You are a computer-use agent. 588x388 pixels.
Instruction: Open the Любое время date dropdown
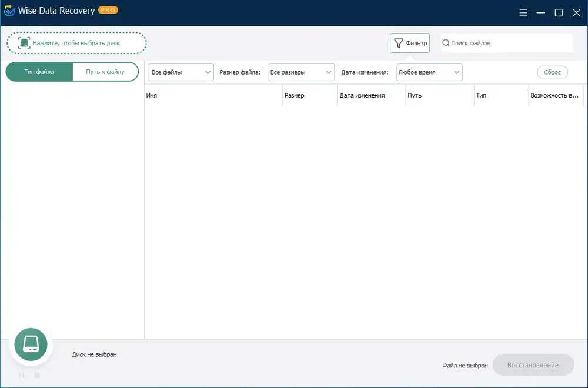pos(429,72)
